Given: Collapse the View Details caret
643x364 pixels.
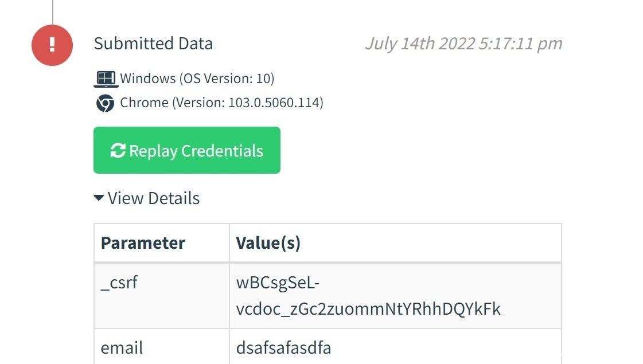Looking at the screenshot, I should point(99,198).
